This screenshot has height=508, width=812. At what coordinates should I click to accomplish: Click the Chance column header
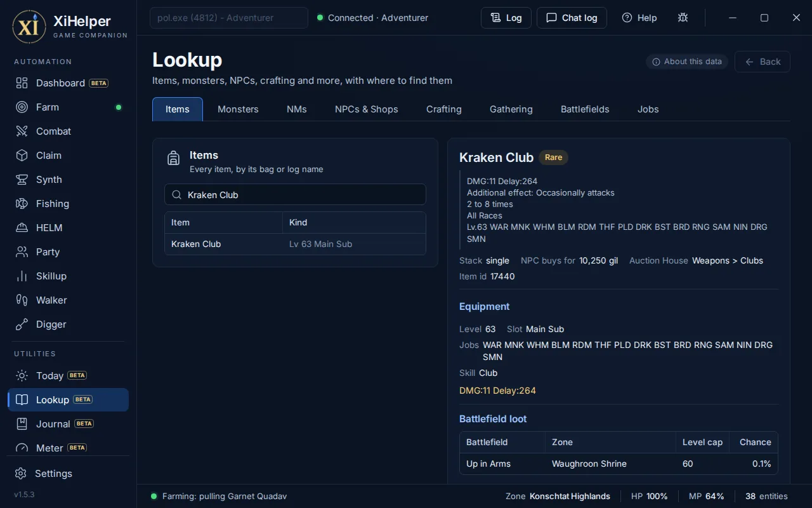[755, 442]
